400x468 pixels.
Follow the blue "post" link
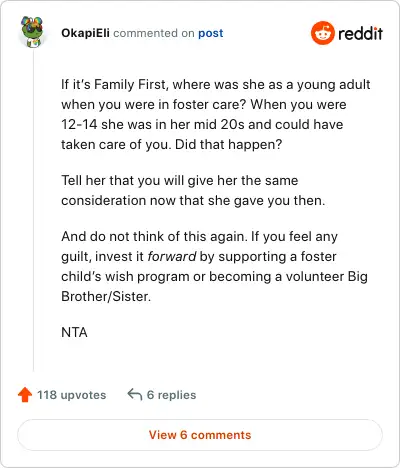[211, 33]
